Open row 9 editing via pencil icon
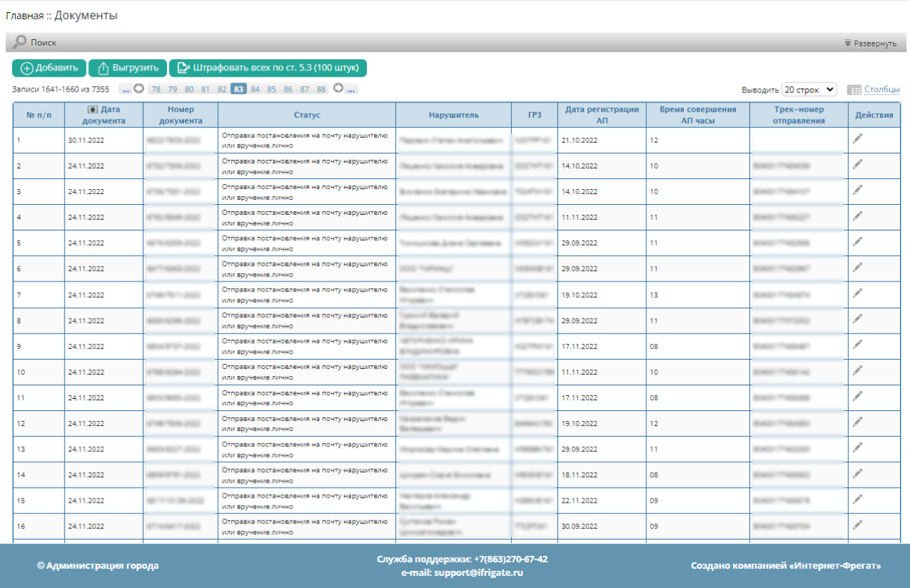This screenshot has width=910, height=588. (x=858, y=344)
